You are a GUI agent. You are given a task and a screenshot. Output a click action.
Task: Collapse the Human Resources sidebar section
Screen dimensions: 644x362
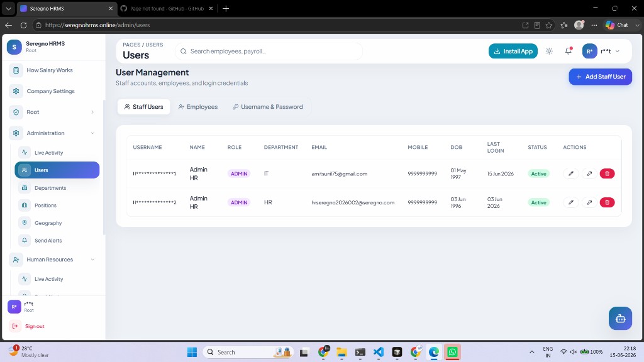pyautogui.click(x=53, y=260)
